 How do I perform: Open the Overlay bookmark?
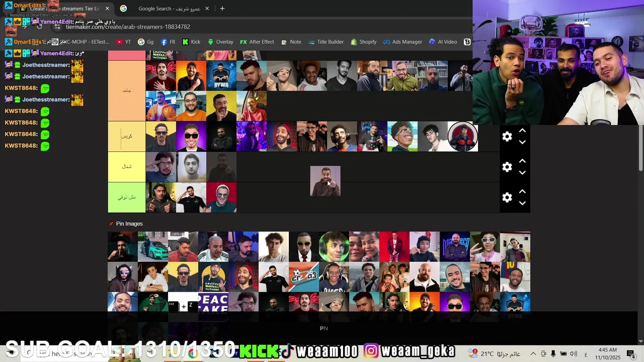(x=220, y=42)
